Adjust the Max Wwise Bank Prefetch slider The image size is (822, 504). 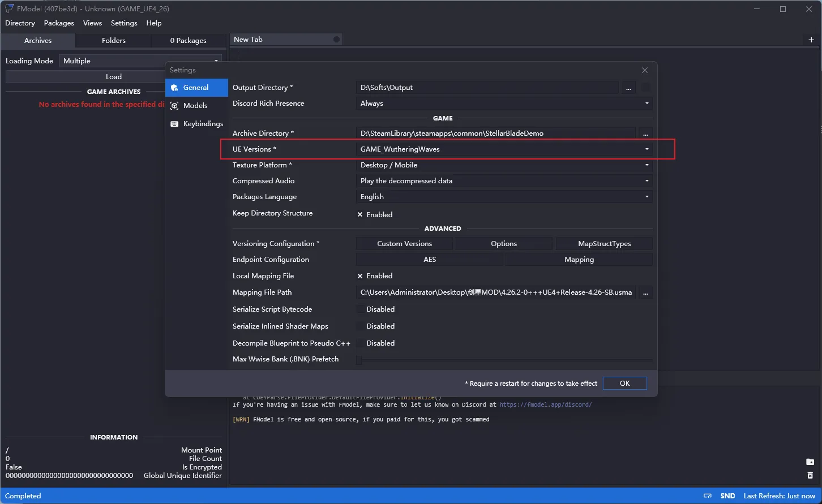pos(359,360)
